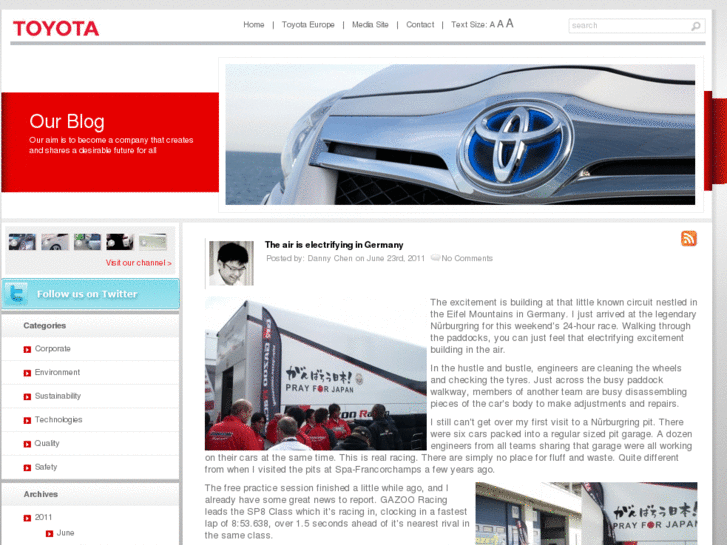Click the search magnifier icon
This screenshot has height=545, width=727.
click(696, 26)
